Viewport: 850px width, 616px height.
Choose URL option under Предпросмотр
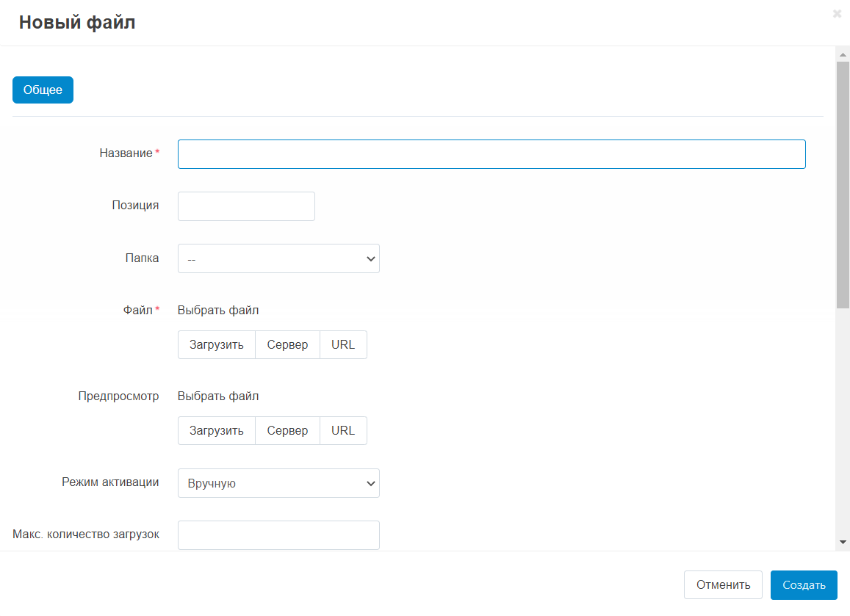click(343, 431)
